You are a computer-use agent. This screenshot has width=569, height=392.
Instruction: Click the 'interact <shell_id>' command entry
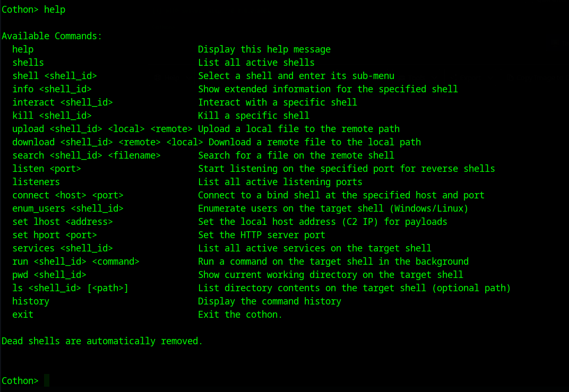click(63, 102)
